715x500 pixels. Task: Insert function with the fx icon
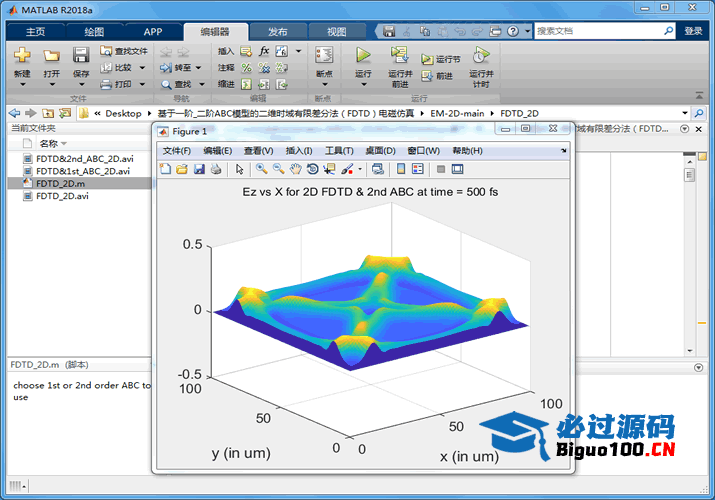pyautogui.click(x=264, y=51)
